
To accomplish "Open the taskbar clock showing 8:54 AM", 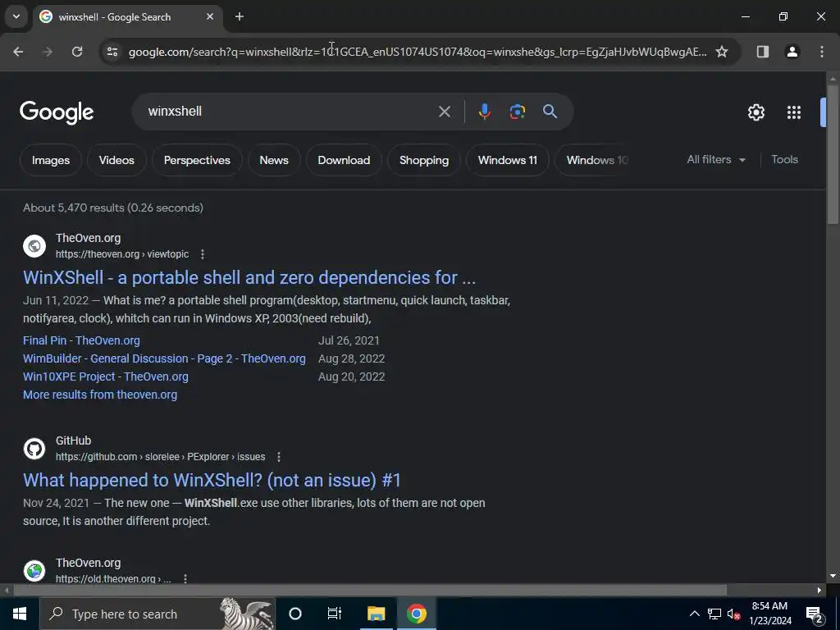I will pos(769,614).
